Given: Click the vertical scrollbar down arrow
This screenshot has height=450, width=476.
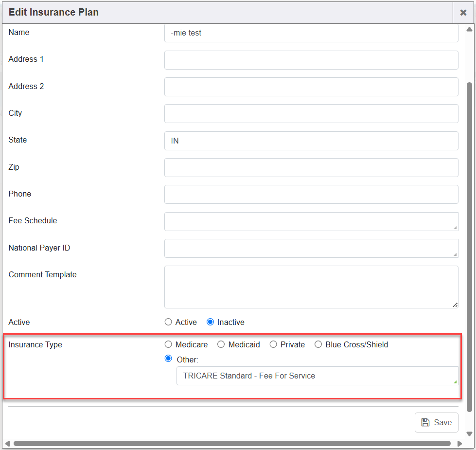Looking at the screenshot, I should (469, 433).
